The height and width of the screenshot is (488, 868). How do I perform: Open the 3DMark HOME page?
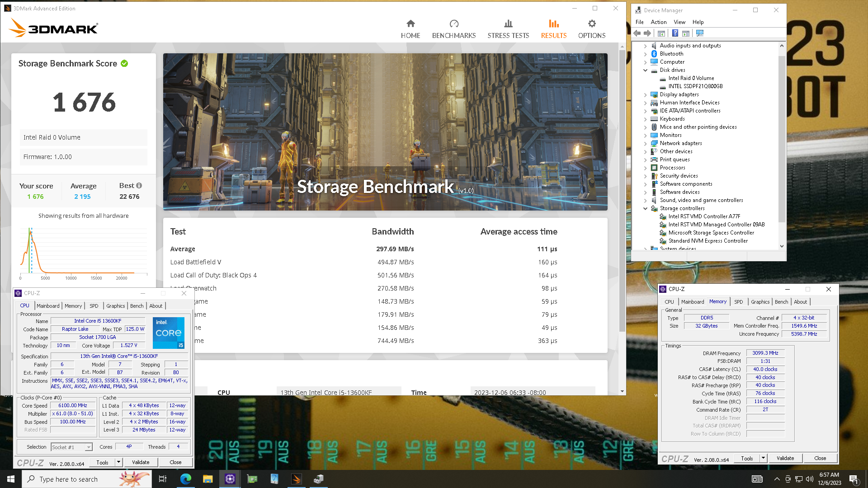(410, 29)
